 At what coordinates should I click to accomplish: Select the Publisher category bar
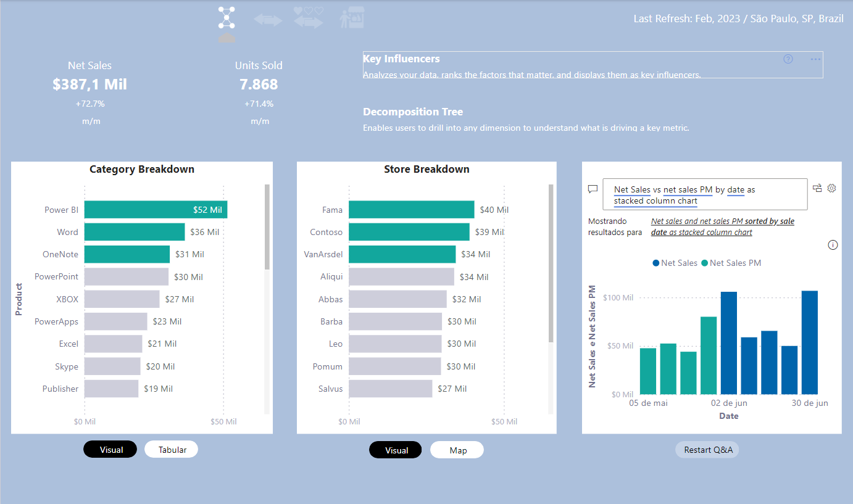(112, 389)
